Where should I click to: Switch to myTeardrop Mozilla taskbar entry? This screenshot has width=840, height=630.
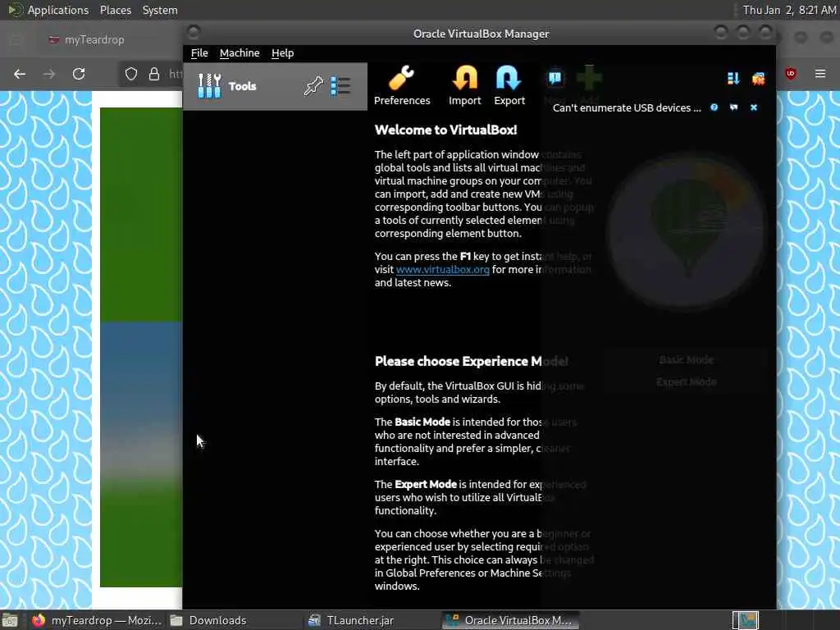click(97, 620)
